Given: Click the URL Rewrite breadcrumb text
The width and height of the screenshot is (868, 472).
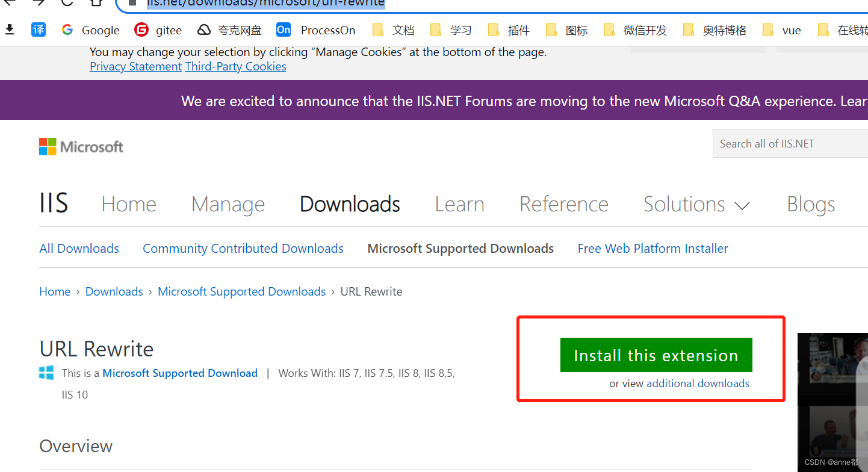Looking at the screenshot, I should [x=371, y=291].
